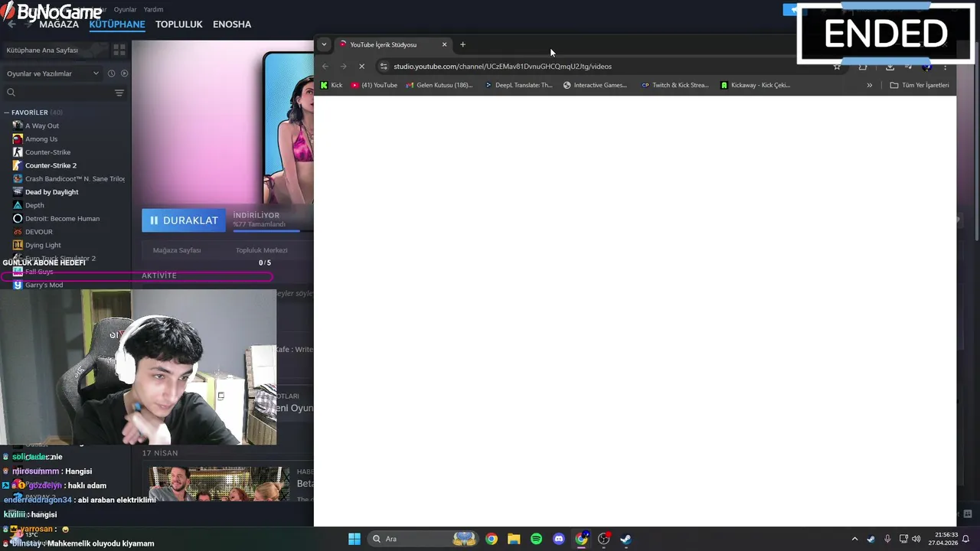Click the download progress bar under İNDİRİLİYOR

(273, 230)
